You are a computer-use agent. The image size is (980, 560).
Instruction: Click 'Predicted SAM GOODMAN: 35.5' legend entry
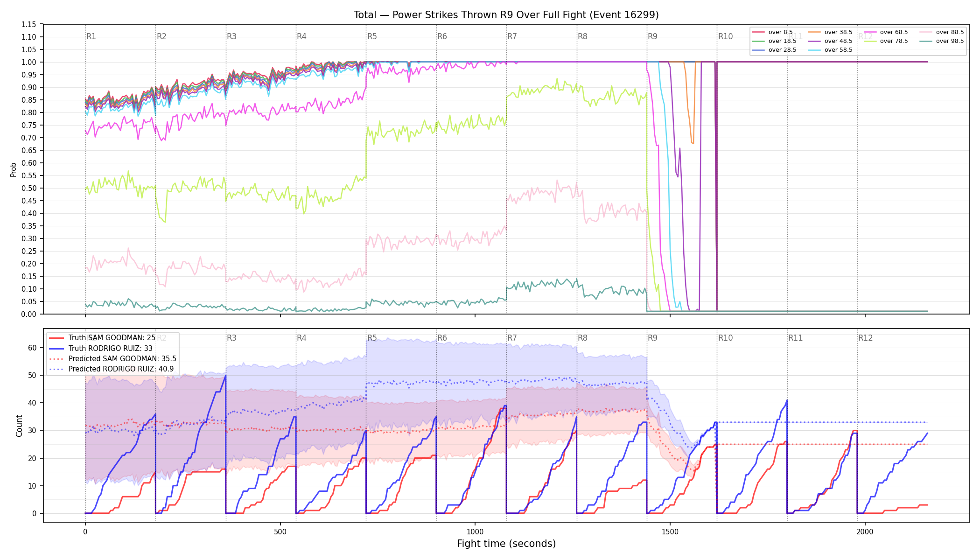[122, 358]
